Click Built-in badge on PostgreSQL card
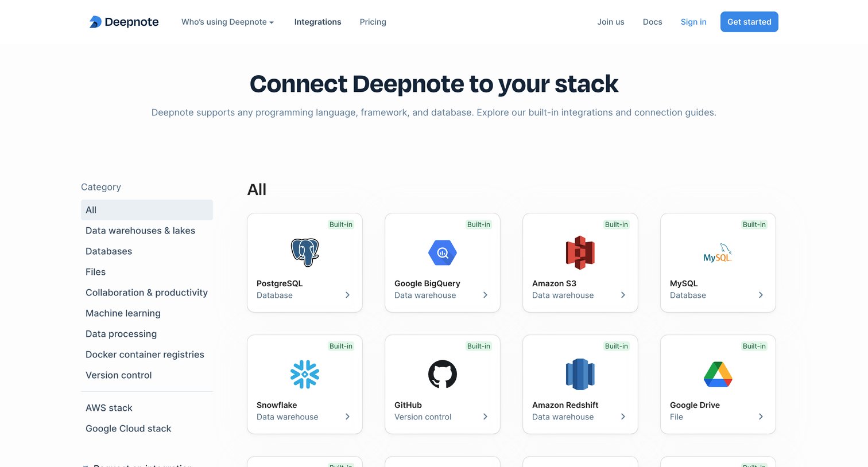This screenshot has height=467, width=868. click(341, 224)
